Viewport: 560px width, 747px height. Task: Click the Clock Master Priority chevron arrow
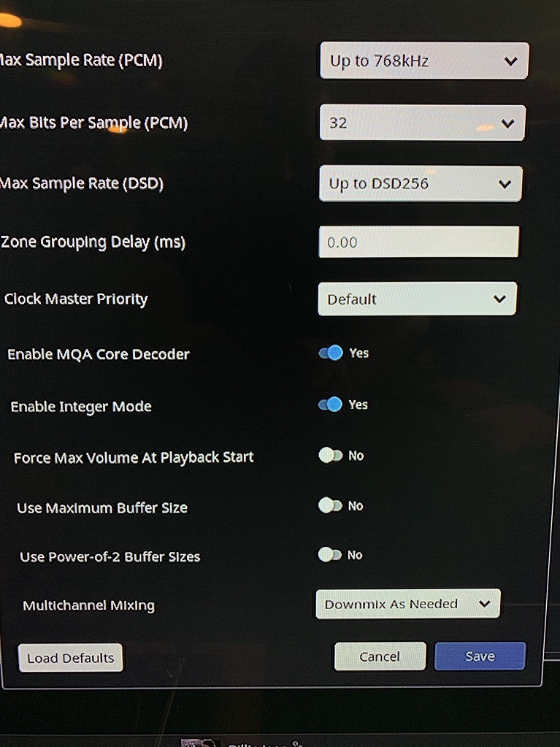499,299
